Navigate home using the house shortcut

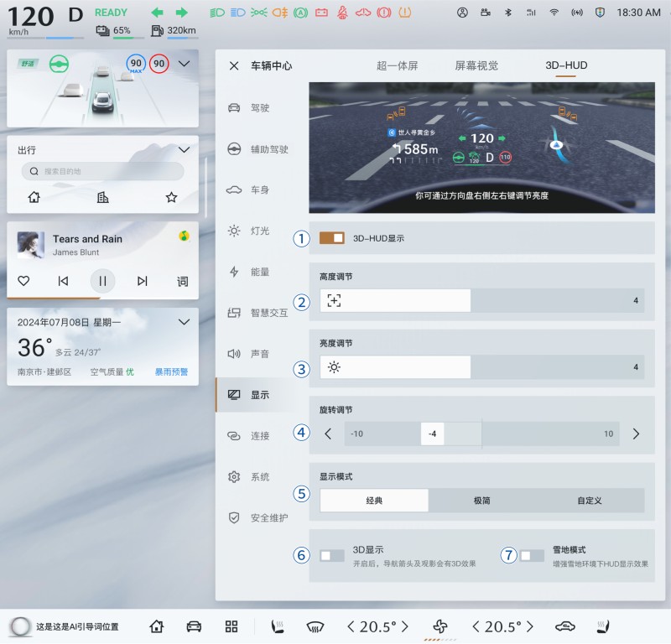(x=34, y=197)
